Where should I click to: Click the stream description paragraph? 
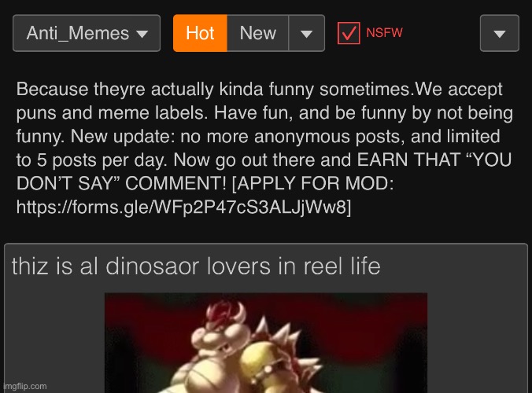pos(264,148)
